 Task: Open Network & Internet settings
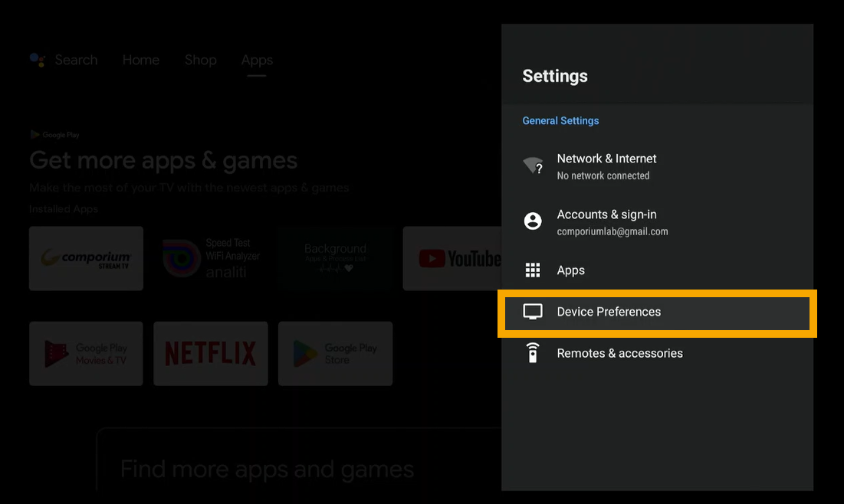pyautogui.click(x=657, y=166)
